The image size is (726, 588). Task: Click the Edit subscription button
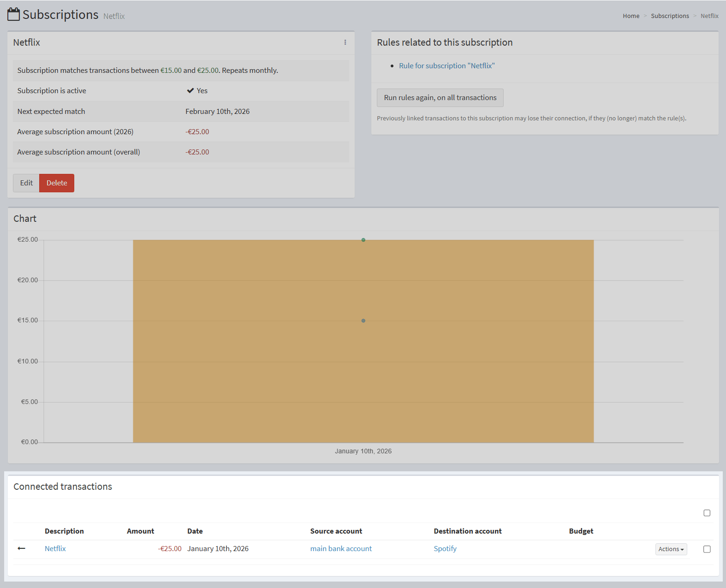[26, 183]
